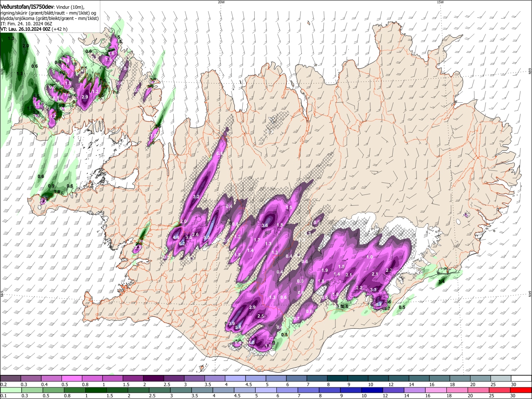Click the '0.2' label in the legend
The image size is (532, 399).
3,384
